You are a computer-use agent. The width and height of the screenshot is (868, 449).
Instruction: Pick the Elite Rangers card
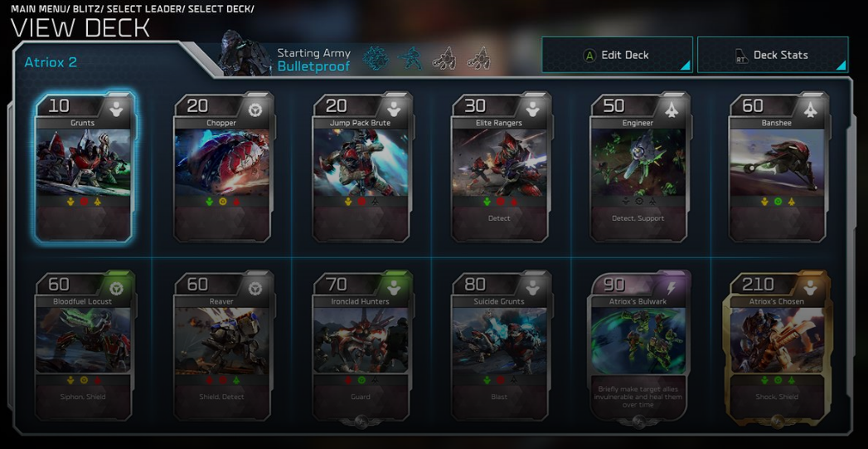[501, 168]
